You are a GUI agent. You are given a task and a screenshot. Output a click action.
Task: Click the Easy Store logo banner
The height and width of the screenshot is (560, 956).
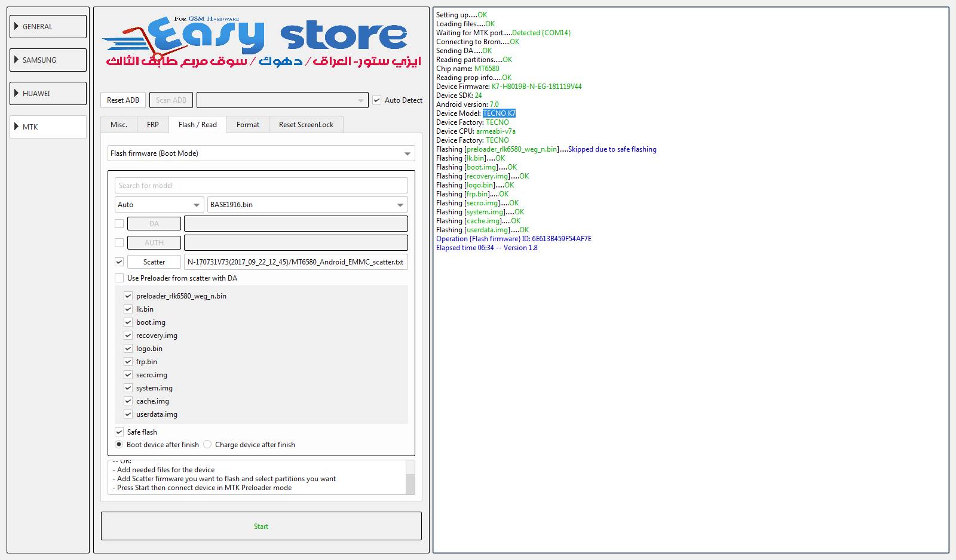click(x=261, y=42)
